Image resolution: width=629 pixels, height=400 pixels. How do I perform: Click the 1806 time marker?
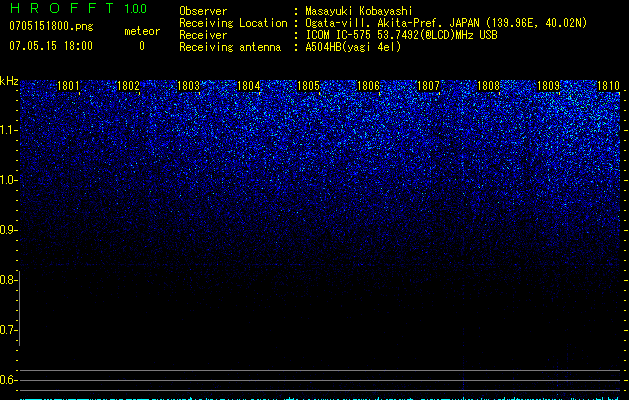click(368, 86)
